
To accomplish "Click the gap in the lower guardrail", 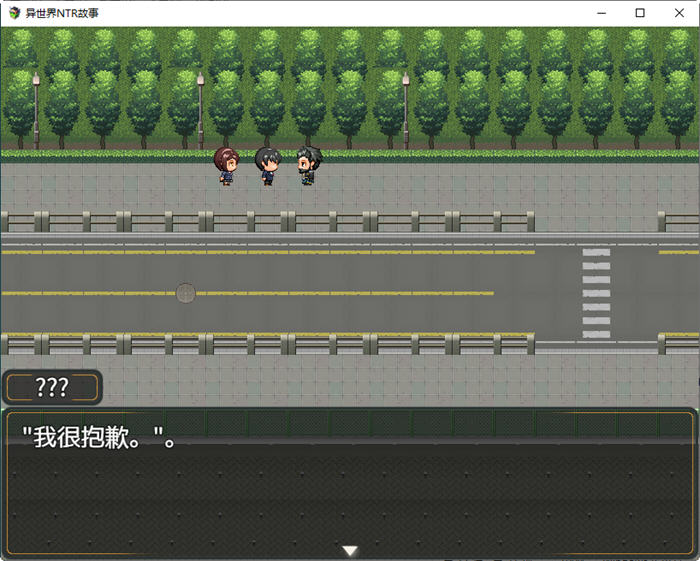I will point(596,344).
